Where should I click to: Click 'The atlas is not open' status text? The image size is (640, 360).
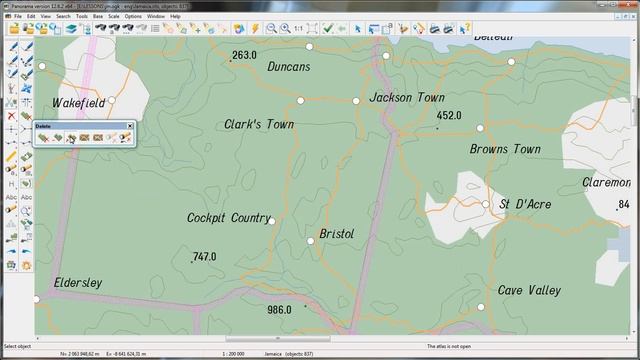click(449, 346)
